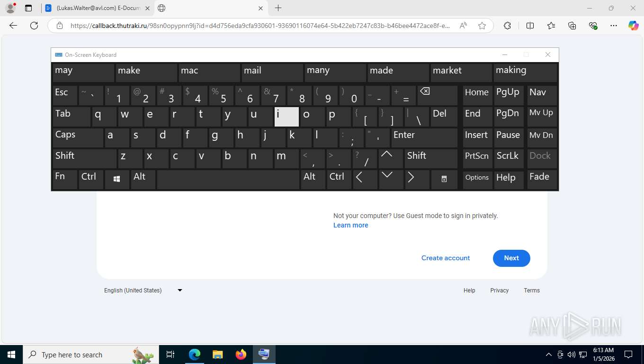Toggle Caps key on the keyboard
644x364 pixels.
(78, 137)
